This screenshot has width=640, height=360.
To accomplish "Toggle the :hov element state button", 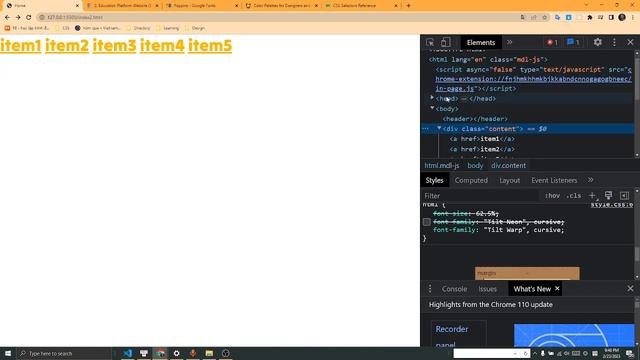I will (552, 196).
